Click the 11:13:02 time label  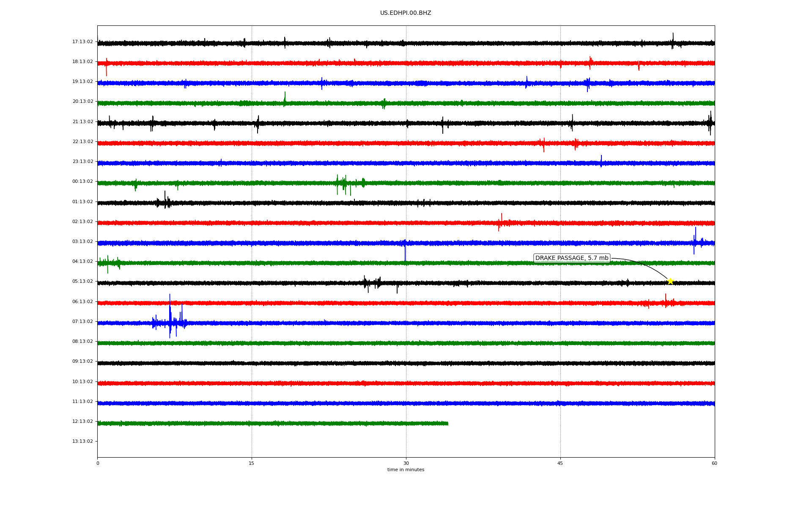point(82,402)
